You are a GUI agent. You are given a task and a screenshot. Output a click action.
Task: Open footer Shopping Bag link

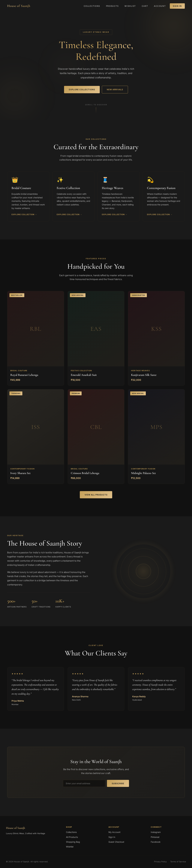pos(73,842)
